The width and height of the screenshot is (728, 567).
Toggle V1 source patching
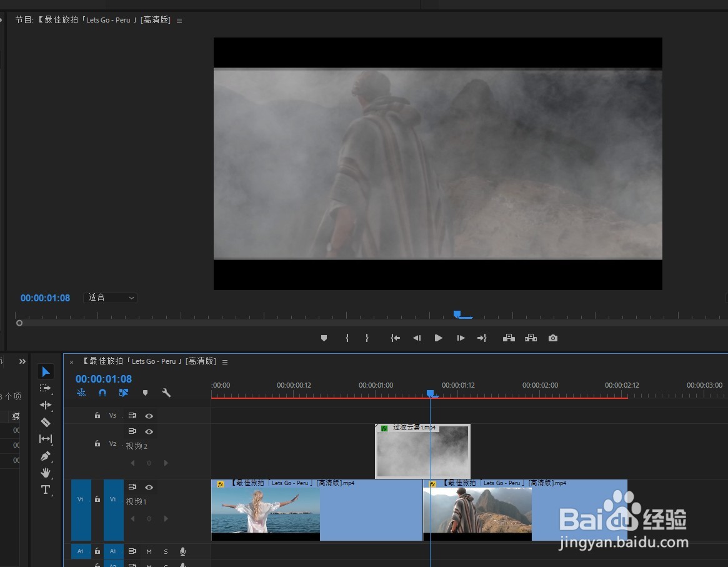[81, 509]
